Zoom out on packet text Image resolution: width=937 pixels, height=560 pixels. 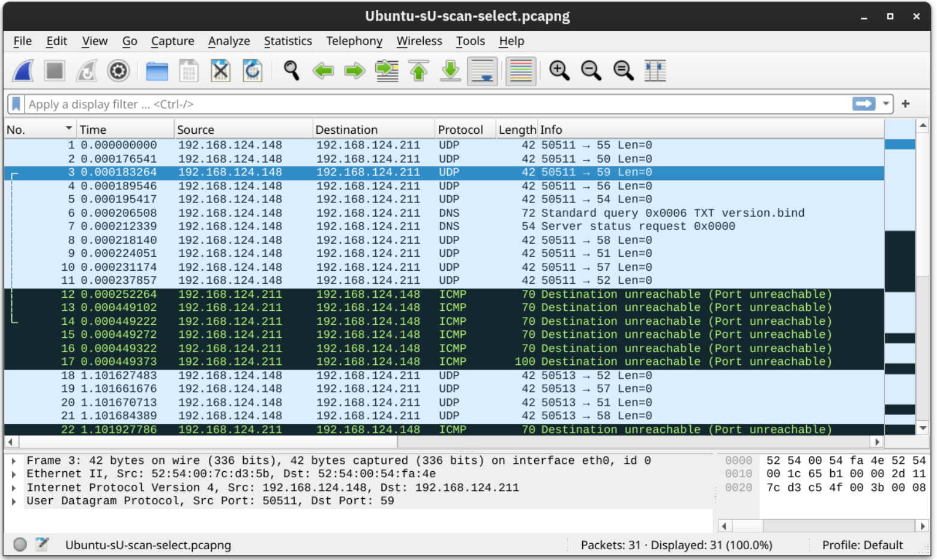(x=591, y=71)
